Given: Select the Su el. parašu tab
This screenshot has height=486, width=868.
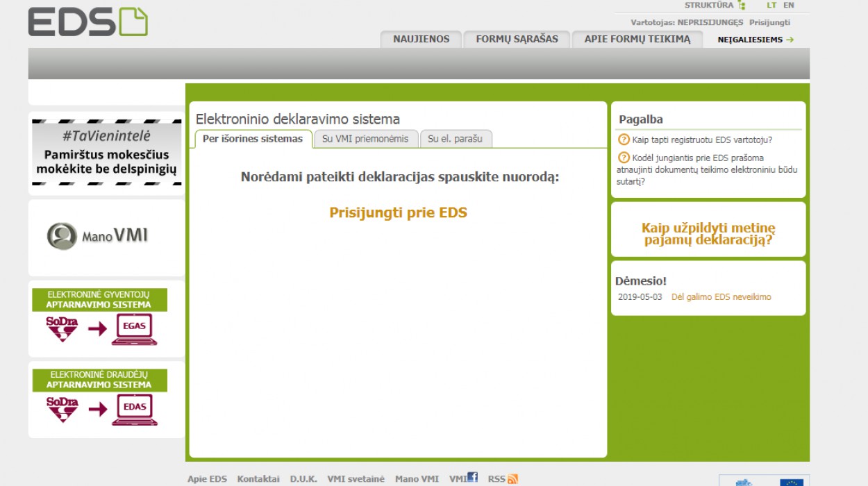Looking at the screenshot, I should point(456,139).
